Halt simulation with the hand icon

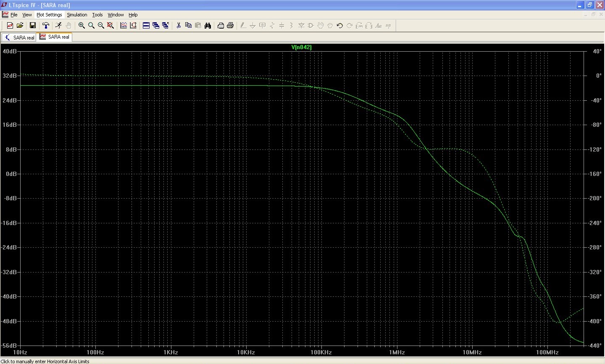[x=68, y=26]
